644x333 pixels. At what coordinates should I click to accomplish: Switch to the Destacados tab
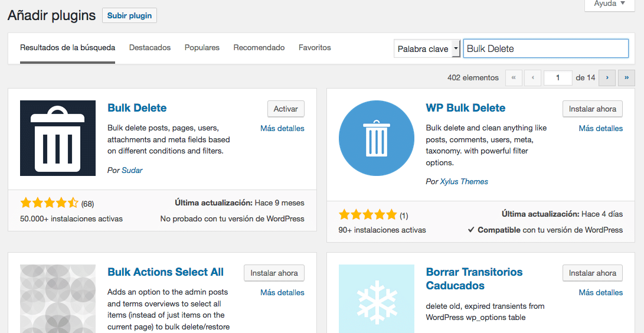(x=150, y=48)
